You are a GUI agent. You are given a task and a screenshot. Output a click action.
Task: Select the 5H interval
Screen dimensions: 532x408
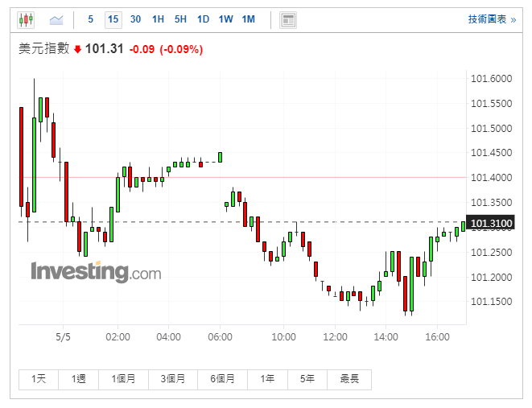tap(180, 19)
